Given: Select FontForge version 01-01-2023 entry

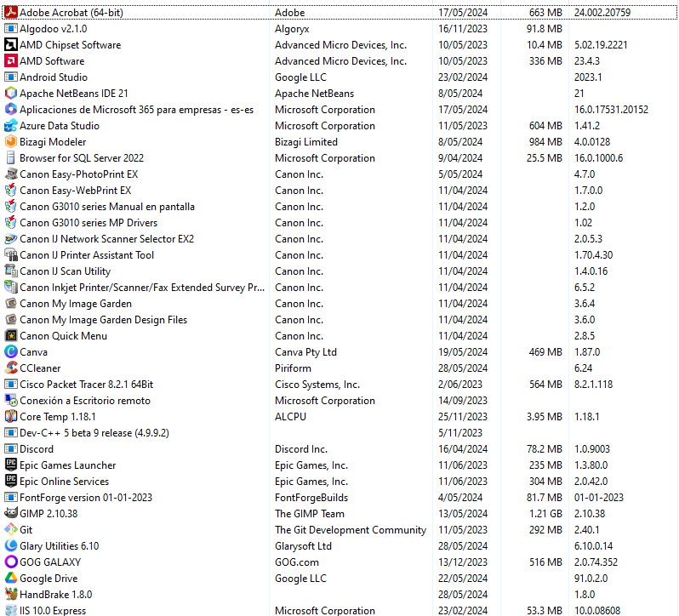Looking at the screenshot, I should coord(86,498).
